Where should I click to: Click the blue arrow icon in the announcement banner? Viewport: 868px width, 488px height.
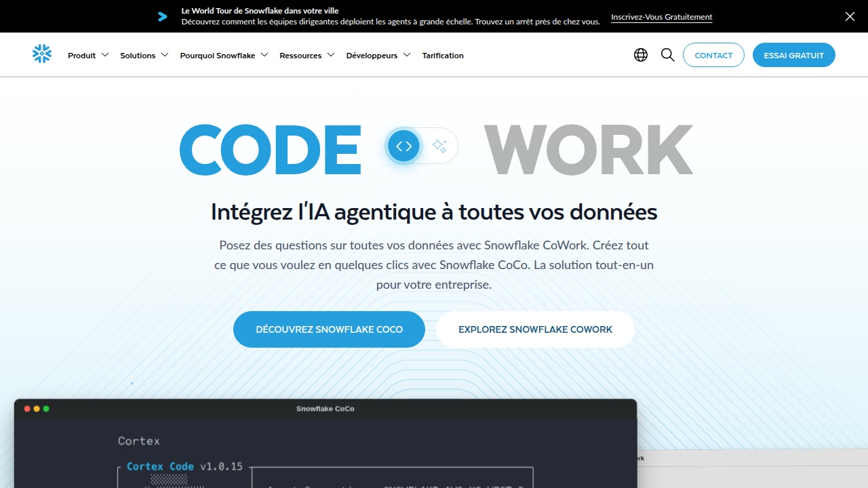(163, 16)
